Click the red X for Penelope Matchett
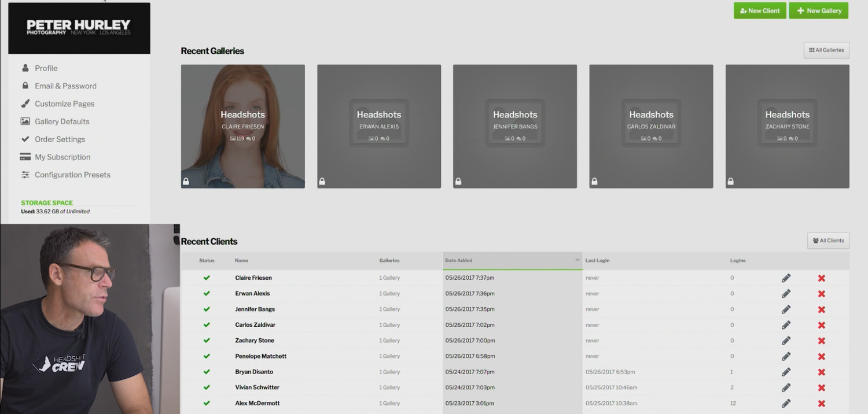 [821, 357]
